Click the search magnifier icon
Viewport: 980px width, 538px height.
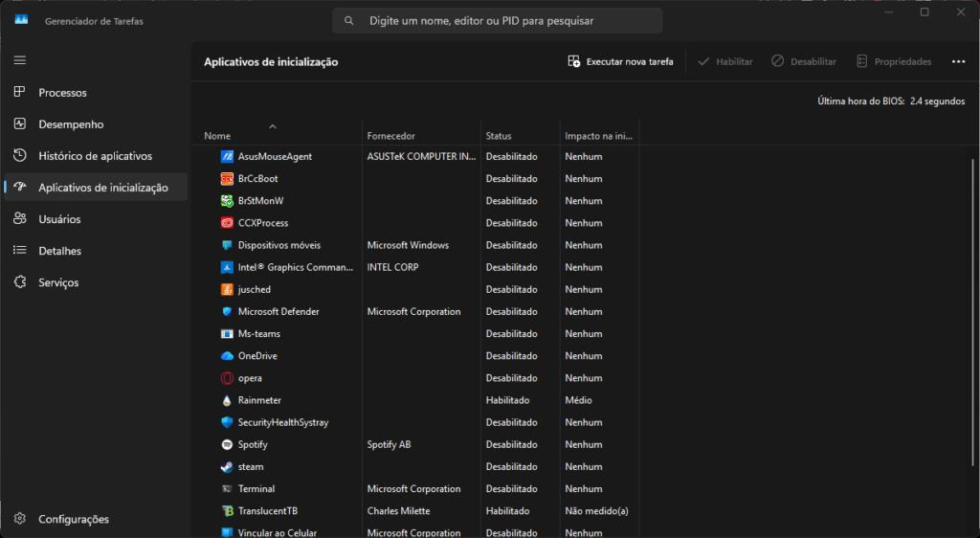[348, 21]
